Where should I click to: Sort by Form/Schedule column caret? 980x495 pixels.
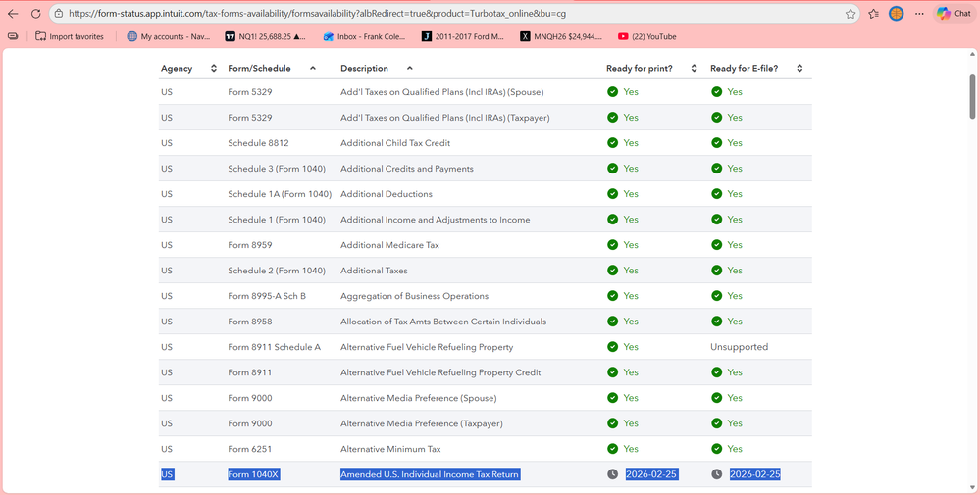tap(313, 68)
